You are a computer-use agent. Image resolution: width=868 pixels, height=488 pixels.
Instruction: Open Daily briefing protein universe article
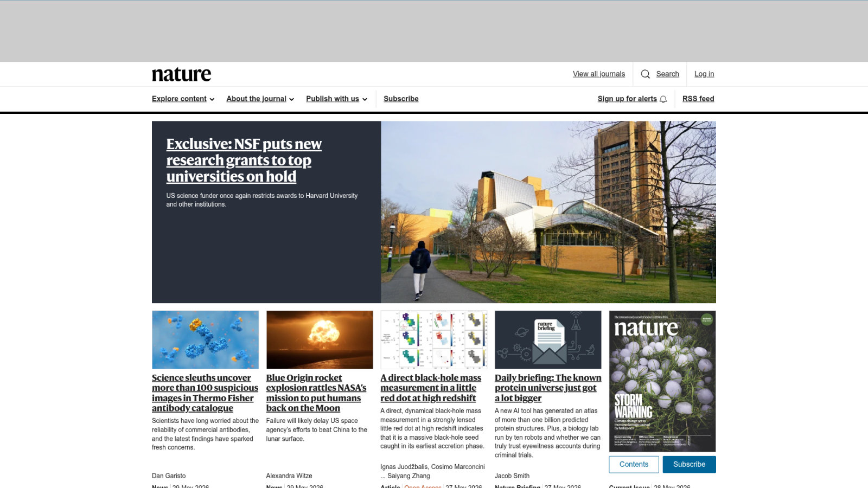click(548, 388)
